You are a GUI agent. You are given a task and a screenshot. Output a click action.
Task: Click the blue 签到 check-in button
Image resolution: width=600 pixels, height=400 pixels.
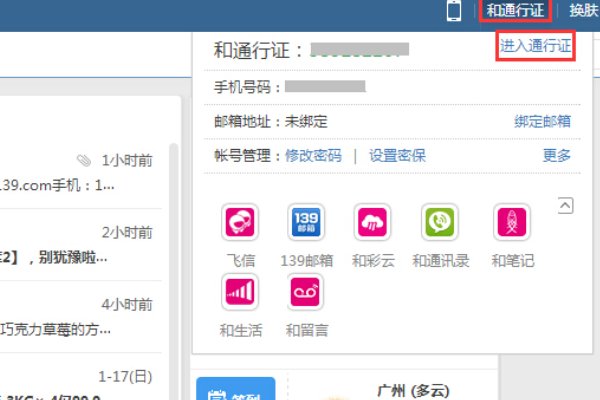point(236,389)
